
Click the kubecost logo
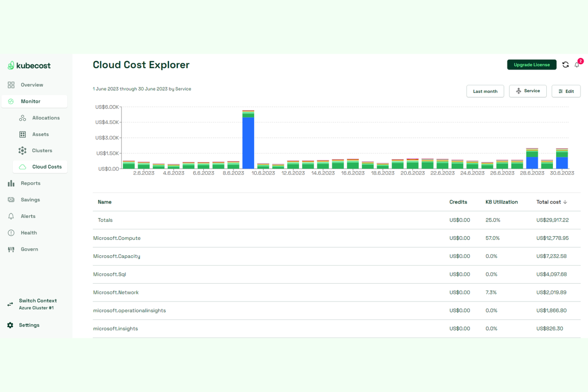click(29, 65)
